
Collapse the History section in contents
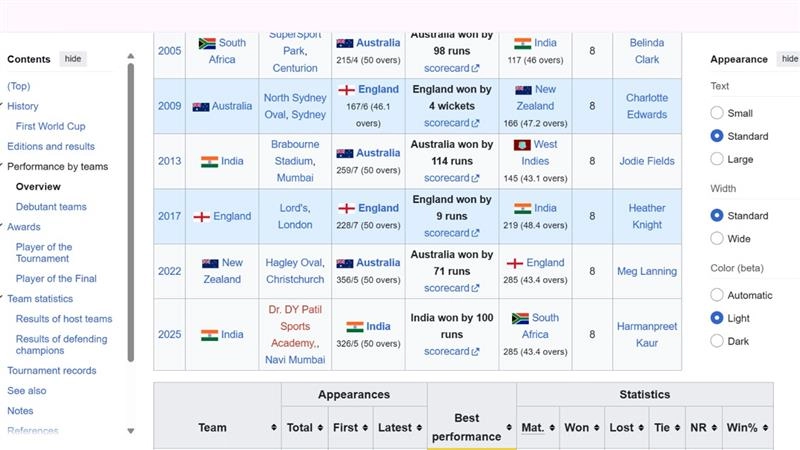(x=4, y=106)
